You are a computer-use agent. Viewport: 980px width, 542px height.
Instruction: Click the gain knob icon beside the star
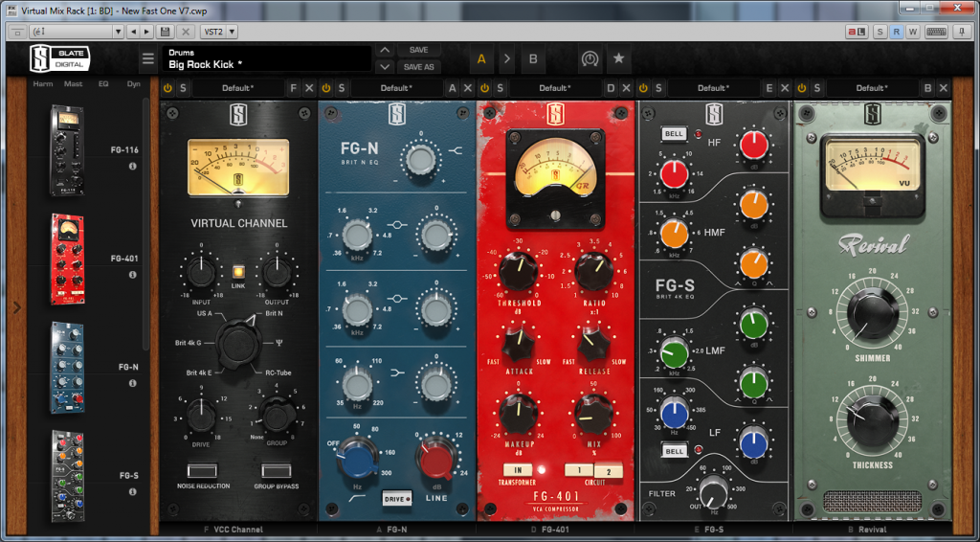coord(590,58)
